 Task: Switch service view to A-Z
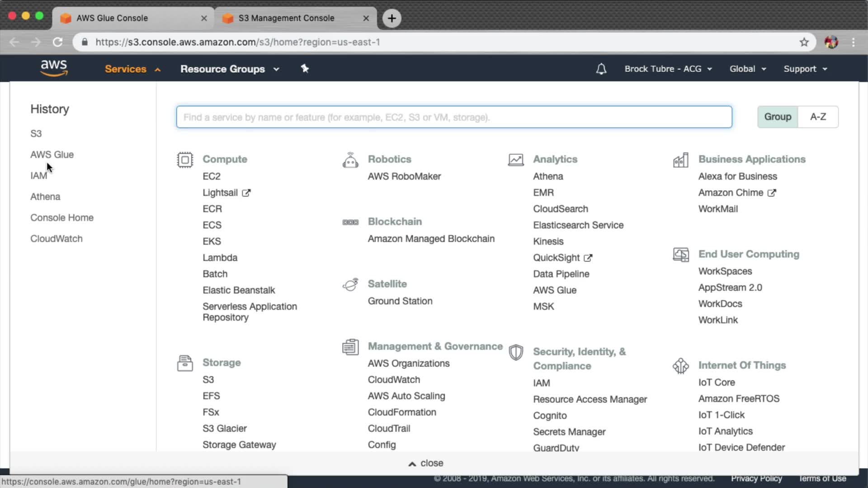tap(818, 117)
